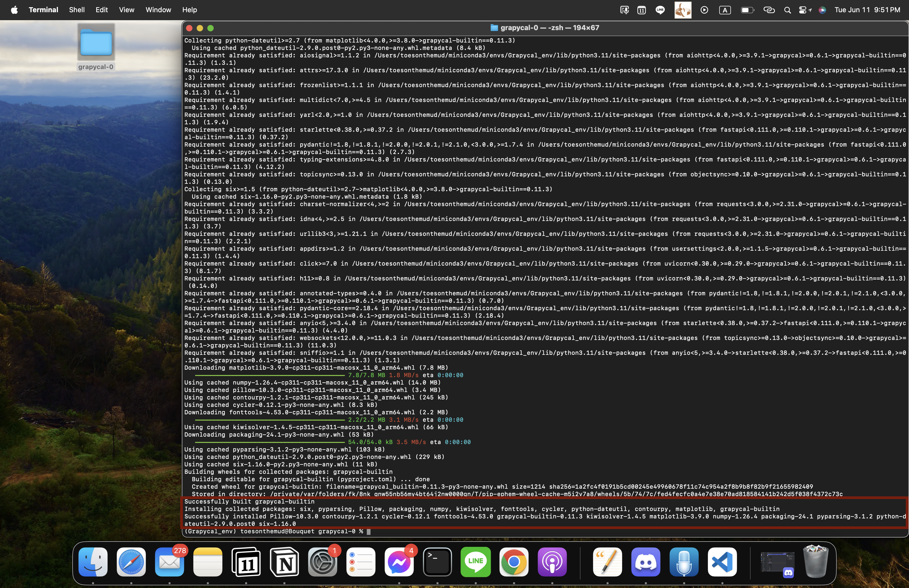Click 'Downloading fonttools-4.53.0' line
The image size is (909, 588).
click(316, 412)
